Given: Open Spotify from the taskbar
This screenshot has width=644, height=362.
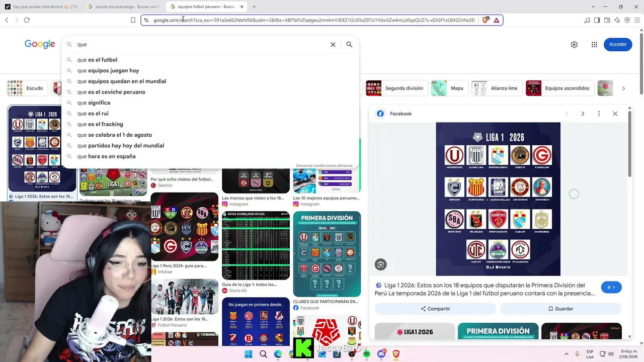Looking at the screenshot, I should point(366,354).
